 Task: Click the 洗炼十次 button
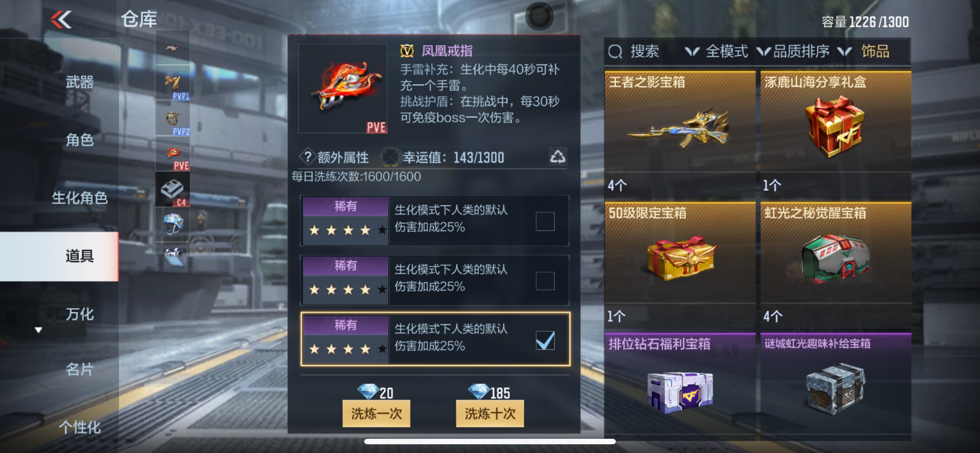490,413
